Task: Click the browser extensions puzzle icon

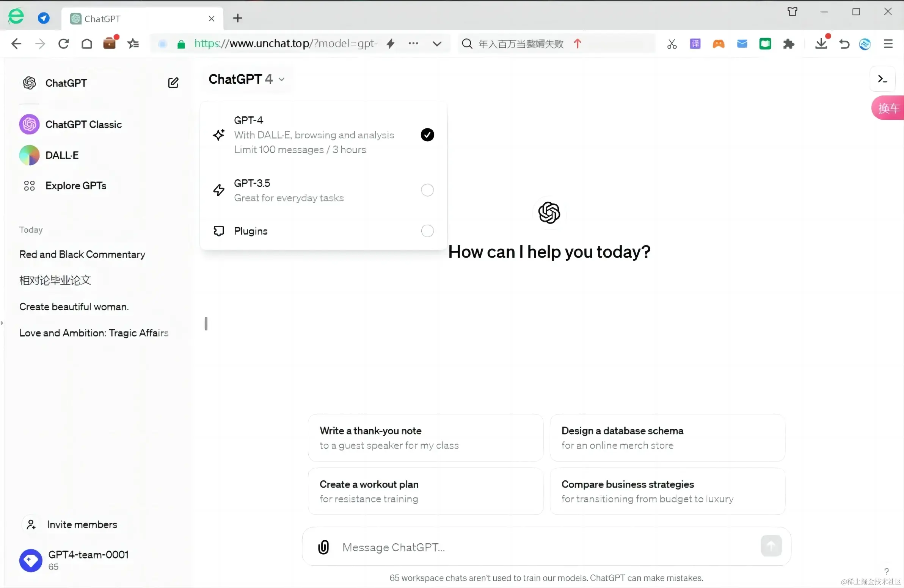Action: 788,44
